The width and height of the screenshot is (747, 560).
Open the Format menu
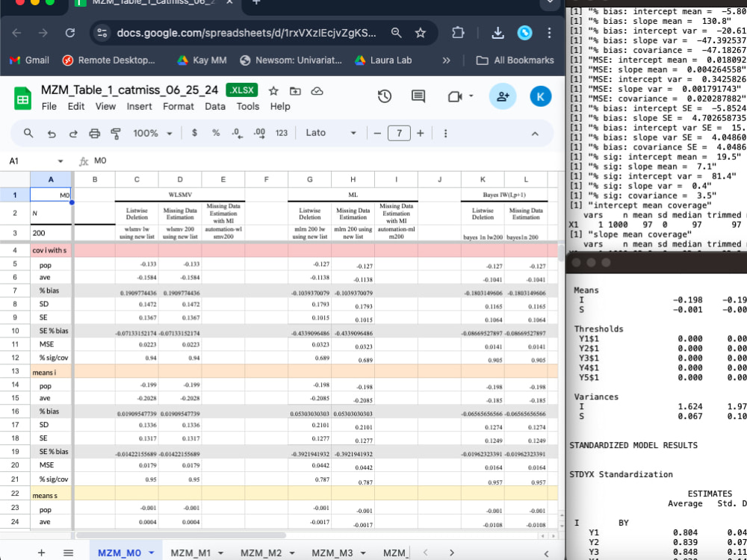coord(179,106)
